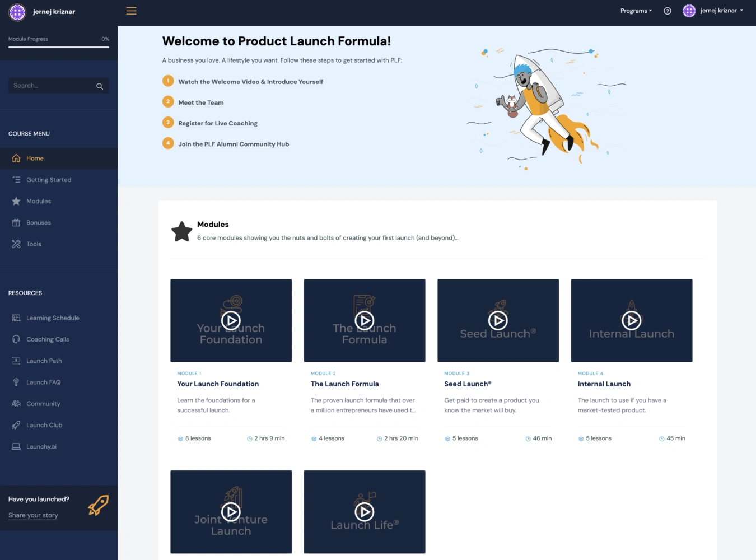Click the Launch Club rocket icon
Image resolution: width=756 pixels, height=560 pixels.
(x=16, y=425)
